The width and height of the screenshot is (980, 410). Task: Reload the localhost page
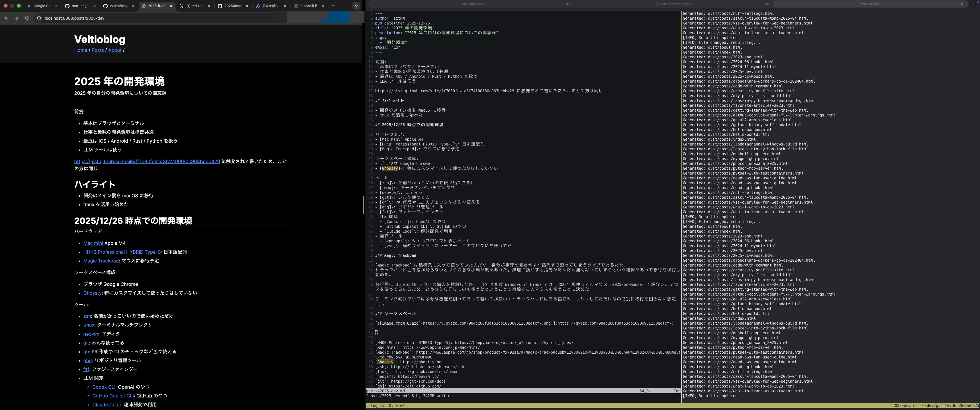pos(26,18)
